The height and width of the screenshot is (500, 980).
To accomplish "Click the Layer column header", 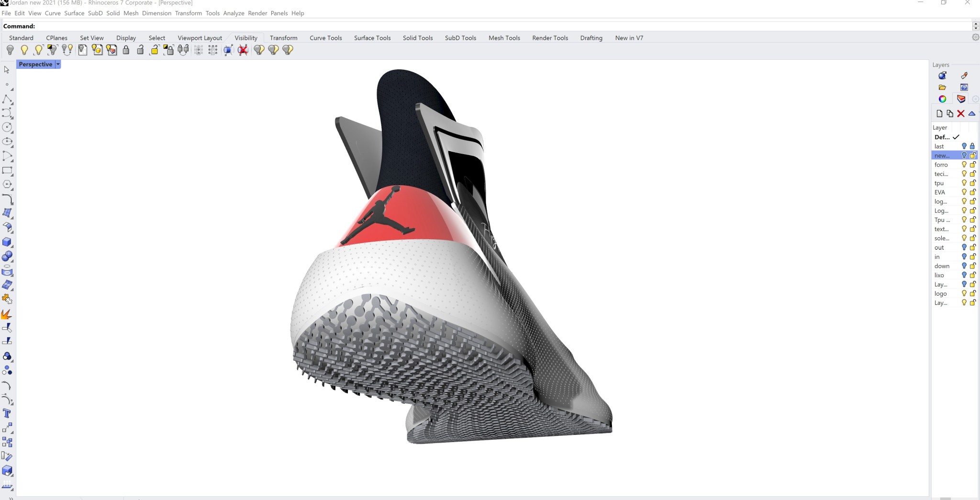I will tap(940, 127).
